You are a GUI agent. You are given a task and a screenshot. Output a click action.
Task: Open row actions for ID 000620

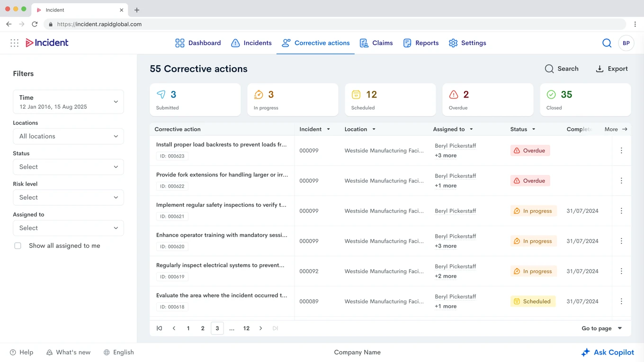pos(621,241)
